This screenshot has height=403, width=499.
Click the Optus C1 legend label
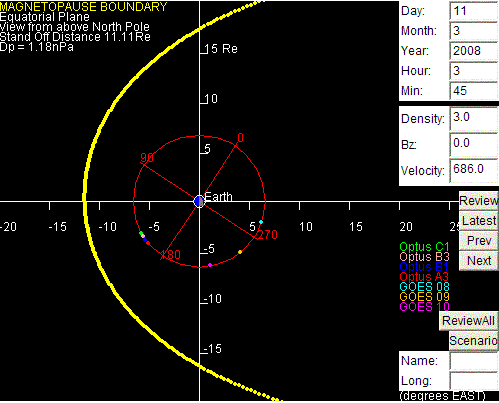click(x=424, y=247)
